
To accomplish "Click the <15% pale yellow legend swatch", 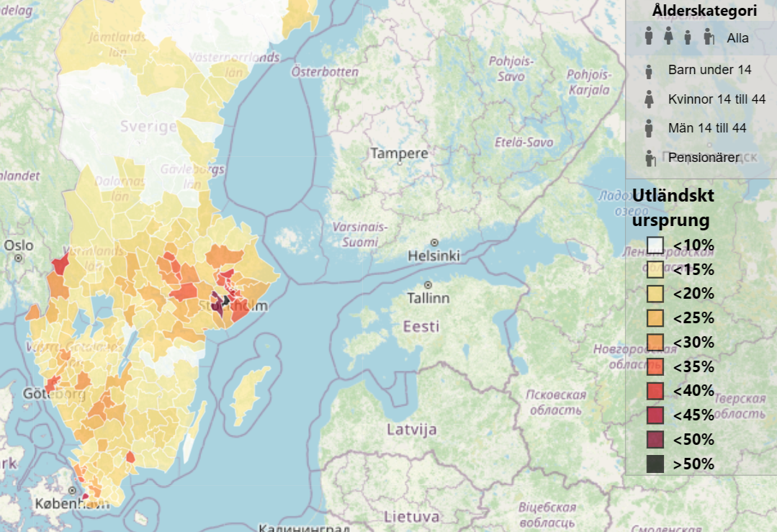I will [655, 270].
